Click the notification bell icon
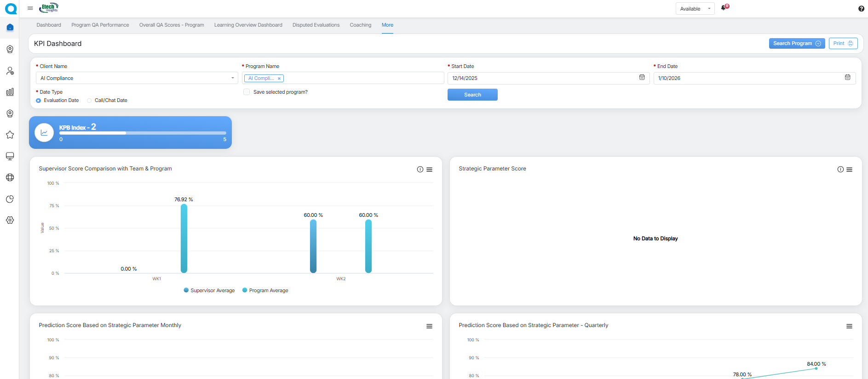The image size is (868, 379). tap(724, 8)
